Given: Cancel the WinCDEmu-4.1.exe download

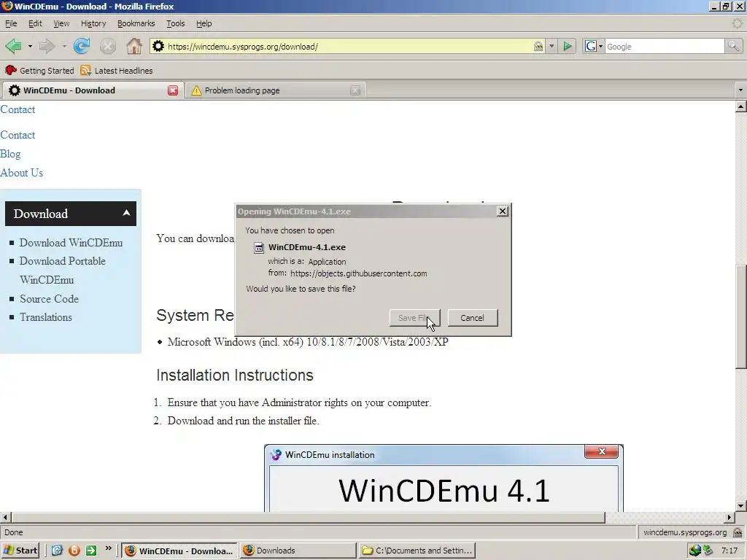Looking at the screenshot, I should 473,318.
